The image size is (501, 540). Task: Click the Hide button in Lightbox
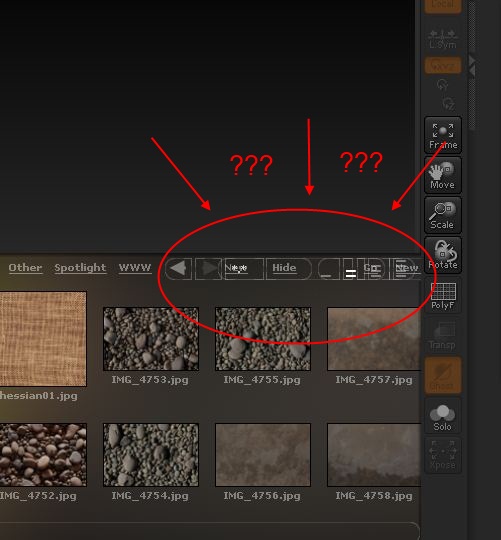(289, 268)
